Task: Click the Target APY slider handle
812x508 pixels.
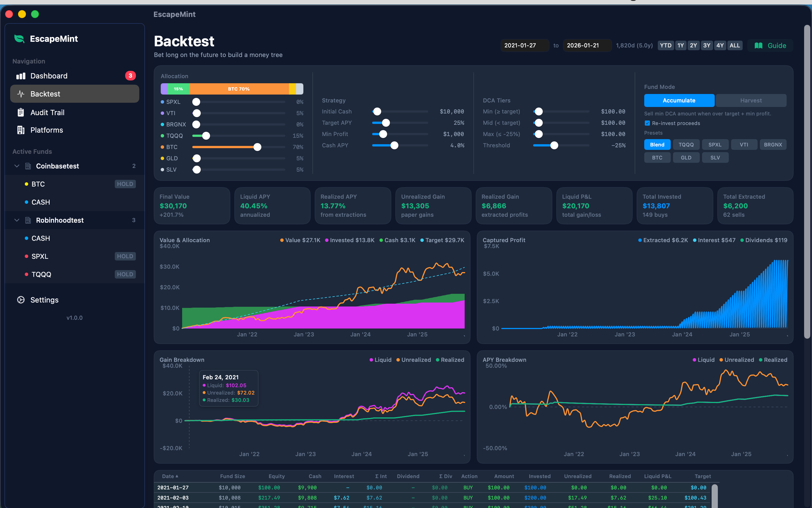Action: [x=386, y=123]
